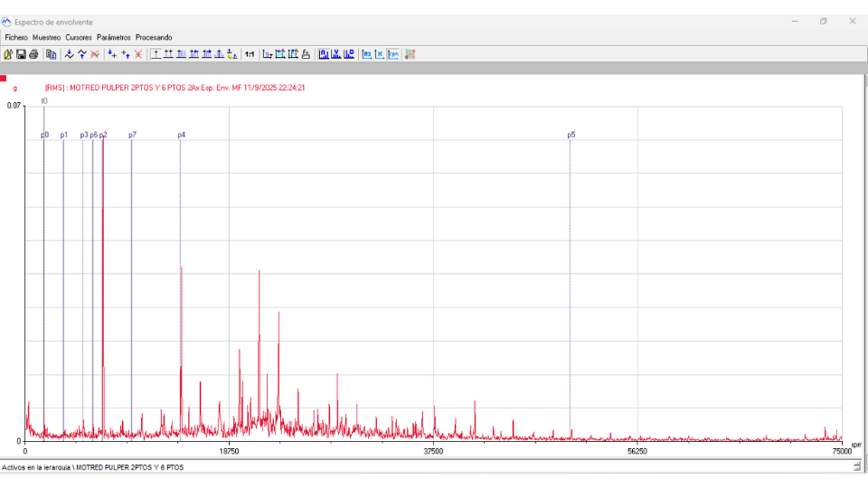Click the copy icon in the toolbar
Viewport: 868px width, 488px height.
click(52, 54)
